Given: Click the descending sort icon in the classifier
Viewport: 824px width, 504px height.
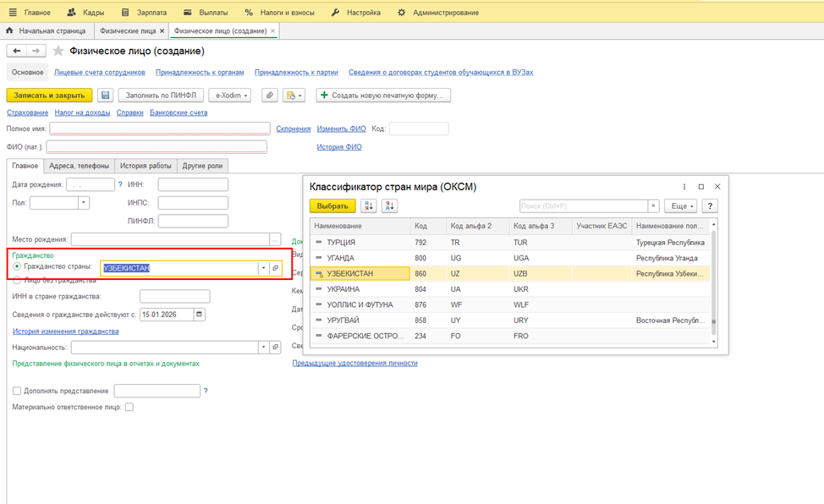Looking at the screenshot, I should tap(389, 206).
